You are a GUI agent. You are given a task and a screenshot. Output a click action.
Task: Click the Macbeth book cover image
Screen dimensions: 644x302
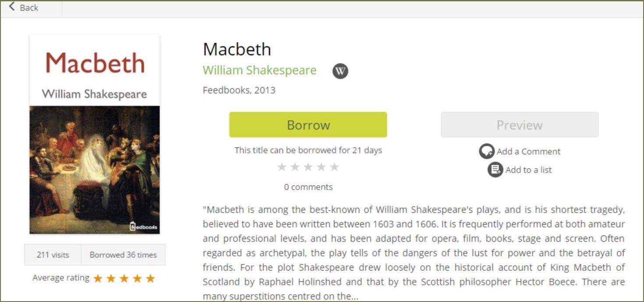(x=95, y=134)
